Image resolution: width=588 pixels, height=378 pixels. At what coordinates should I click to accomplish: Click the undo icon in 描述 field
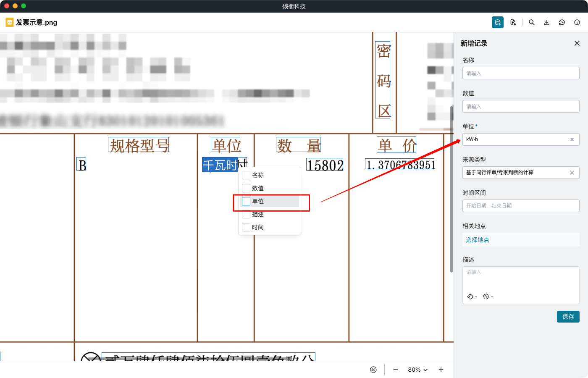[469, 296]
